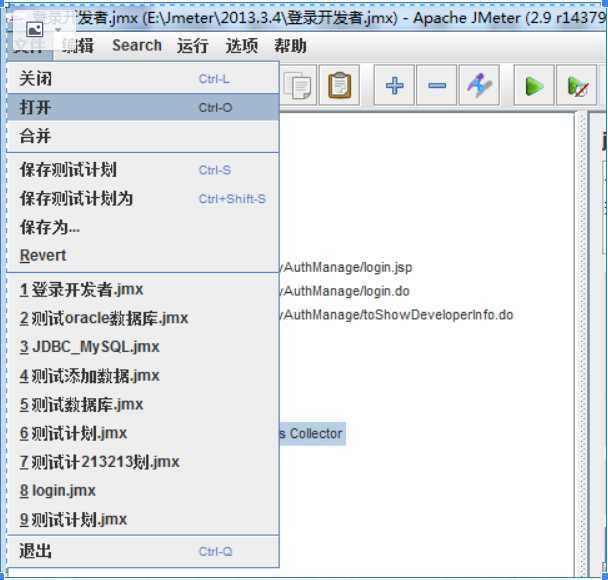This screenshot has height=580, width=608.
Task: Open recent file 5 测试数据库.jmx
Action: click(143, 404)
